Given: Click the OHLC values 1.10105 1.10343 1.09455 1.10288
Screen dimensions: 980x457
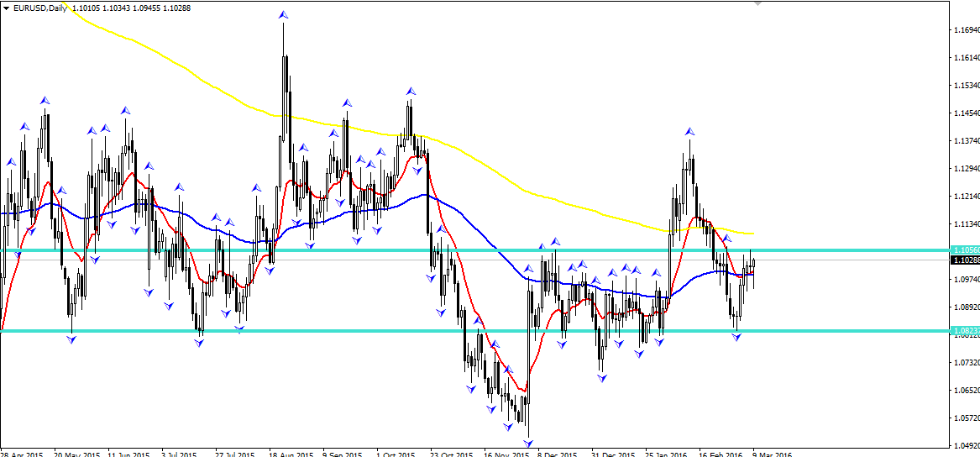Looking at the screenshot, I should pos(131,8).
